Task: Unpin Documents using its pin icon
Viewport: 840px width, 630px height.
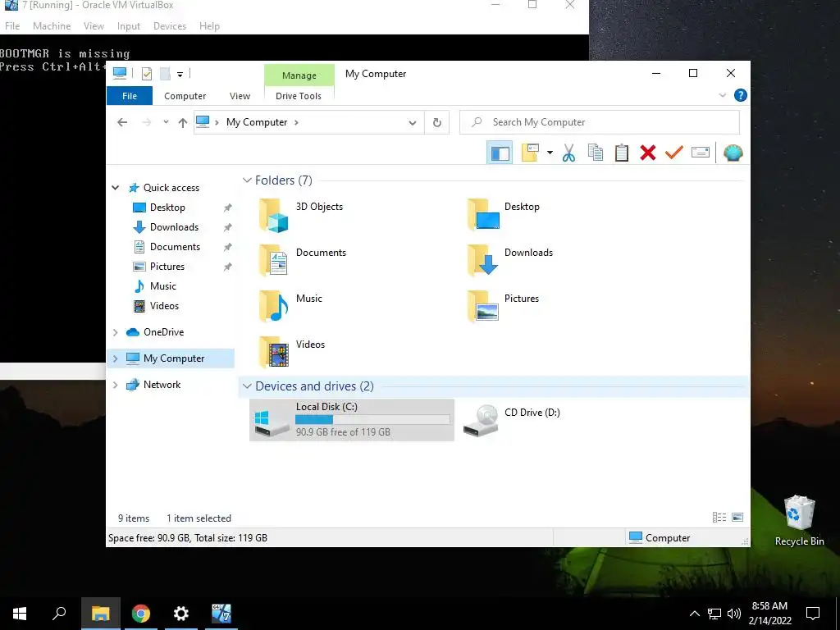Action: [x=228, y=247]
